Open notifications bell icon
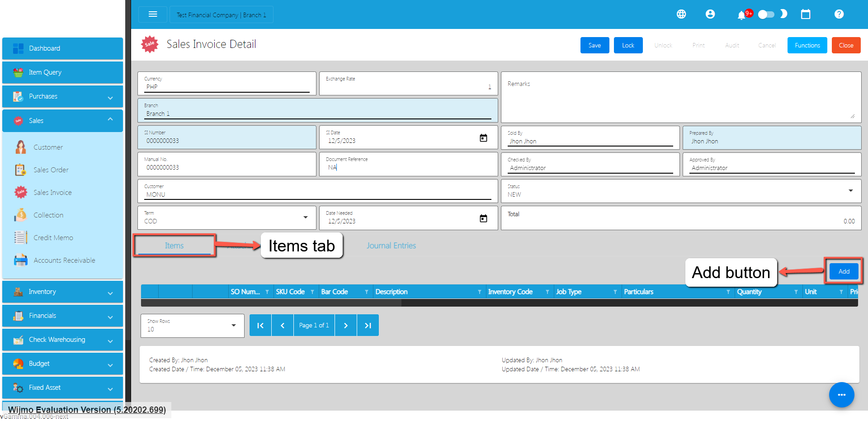868x421 pixels. point(741,15)
